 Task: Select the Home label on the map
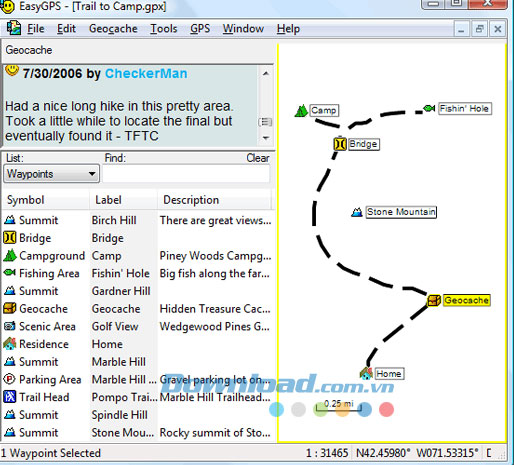click(389, 373)
